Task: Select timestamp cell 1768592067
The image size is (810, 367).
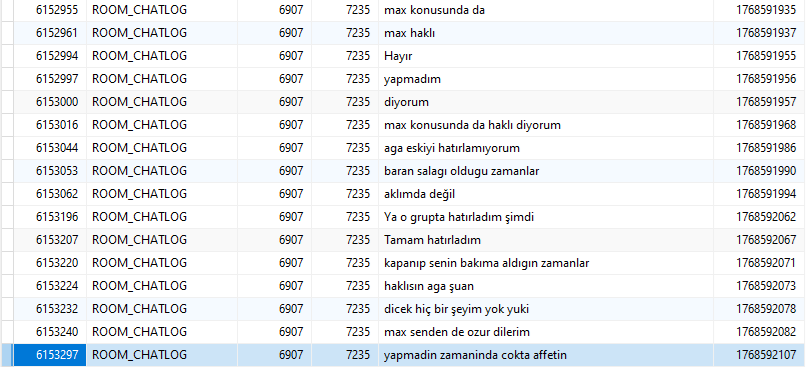Action: point(759,240)
